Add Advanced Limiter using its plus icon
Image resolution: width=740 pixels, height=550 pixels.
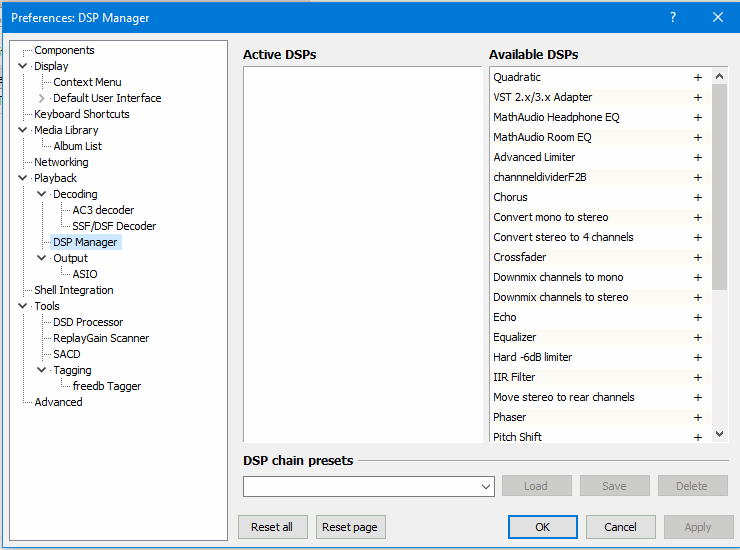[698, 157]
